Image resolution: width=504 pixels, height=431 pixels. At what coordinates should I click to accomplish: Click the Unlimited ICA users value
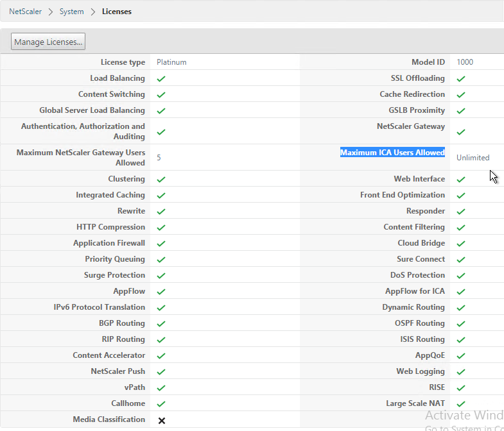(473, 158)
